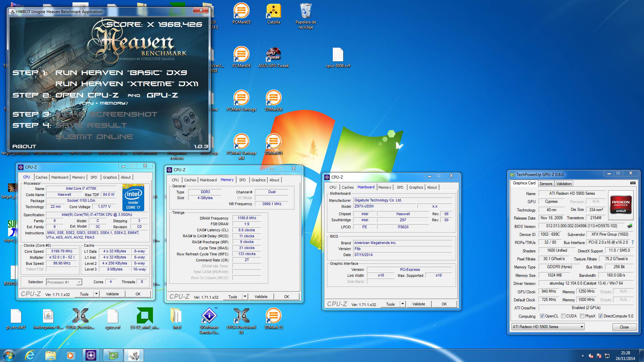Open the Catzilla desktop icon
The height and width of the screenshot is (362, 644).
tap(273, 13)
